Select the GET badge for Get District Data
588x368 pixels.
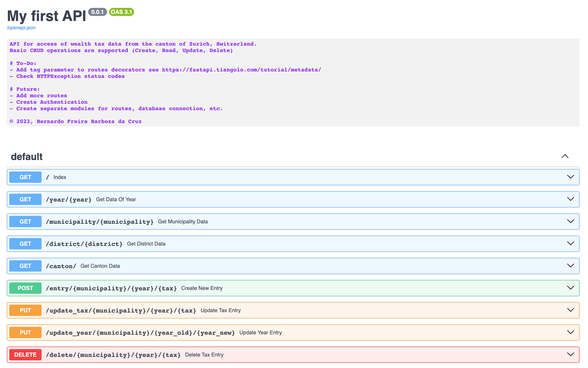point(25,243)
